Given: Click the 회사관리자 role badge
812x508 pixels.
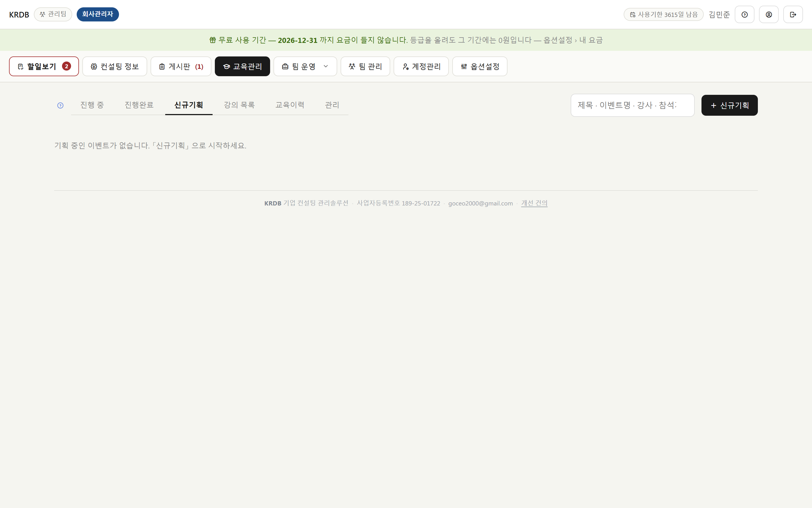Looking at the screenshot, I should coord(98,14).
